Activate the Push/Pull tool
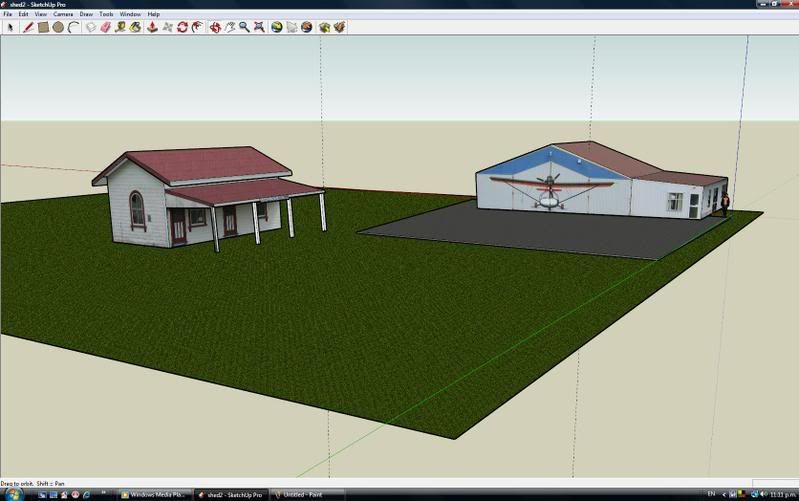The width and height of the screenshot is (799, 501). (x=151, y=27)
